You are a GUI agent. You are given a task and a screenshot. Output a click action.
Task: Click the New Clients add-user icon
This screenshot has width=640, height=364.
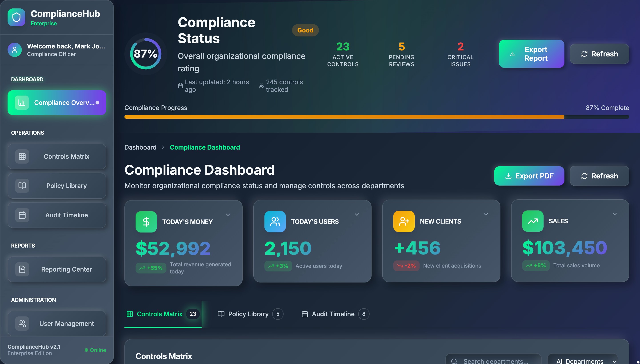tap(404, 221)
